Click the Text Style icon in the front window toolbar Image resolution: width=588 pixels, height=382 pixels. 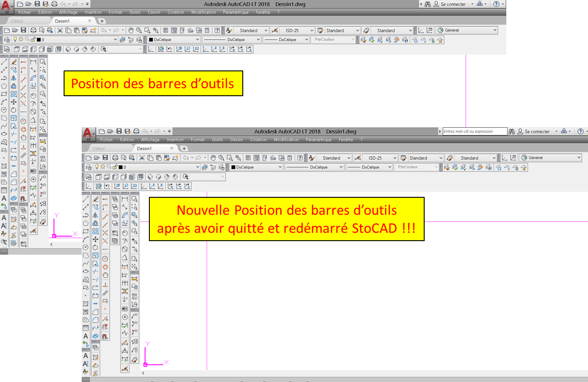tap(311, 158)
